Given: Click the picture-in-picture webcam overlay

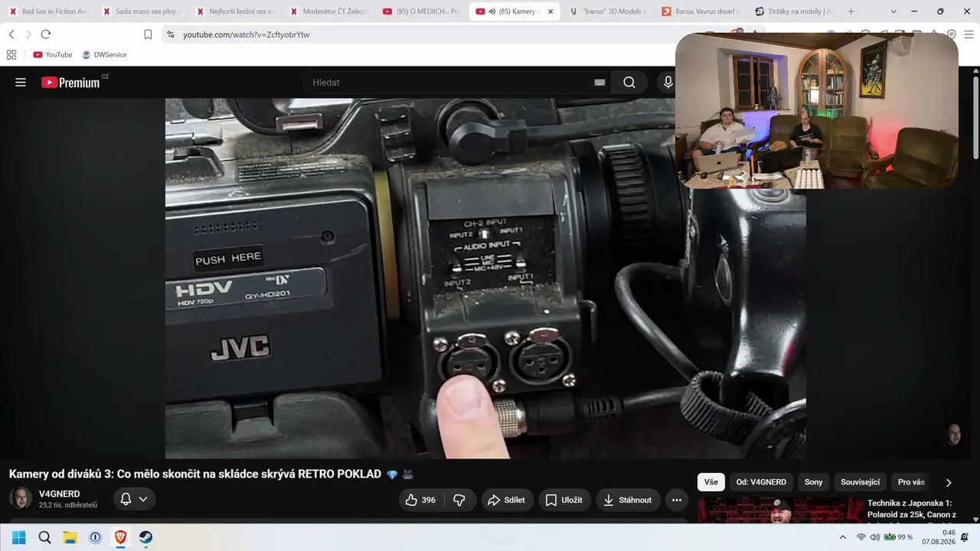Looking at the screenshot, I should (x=817, y=111).
